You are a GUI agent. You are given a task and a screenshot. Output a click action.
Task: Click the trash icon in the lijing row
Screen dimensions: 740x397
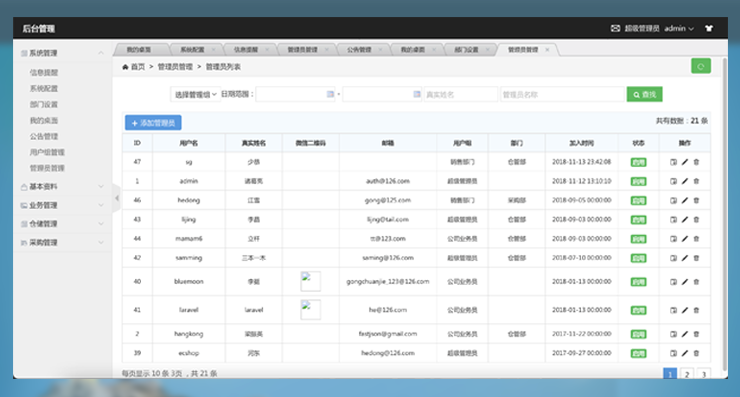(x=696, y=220)
